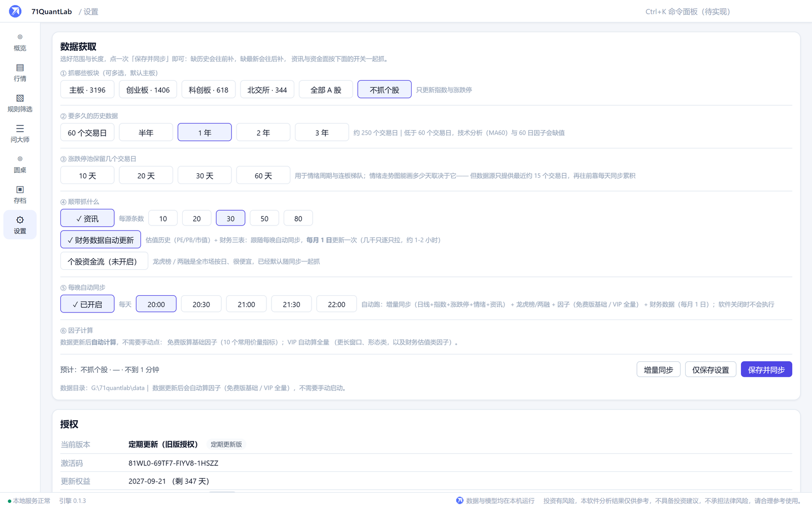The image size is (812, 508).
Task: Enable 个股资金流 (未开启)
Action: 104,261
